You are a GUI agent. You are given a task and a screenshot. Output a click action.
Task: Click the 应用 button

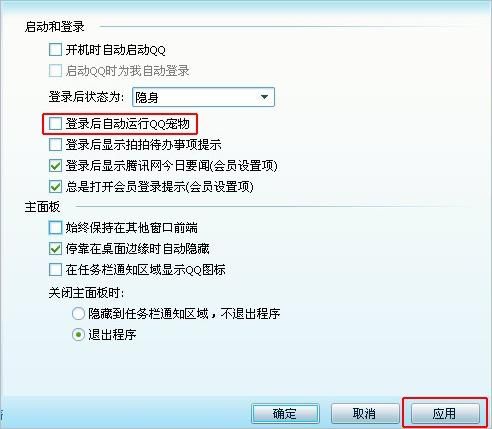coord(445,414)
